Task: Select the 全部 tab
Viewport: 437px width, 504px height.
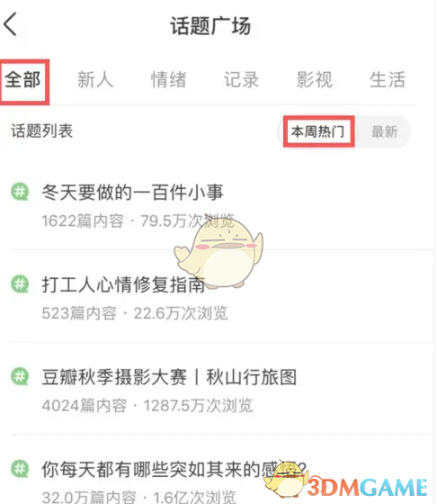Action: (22, 80)
